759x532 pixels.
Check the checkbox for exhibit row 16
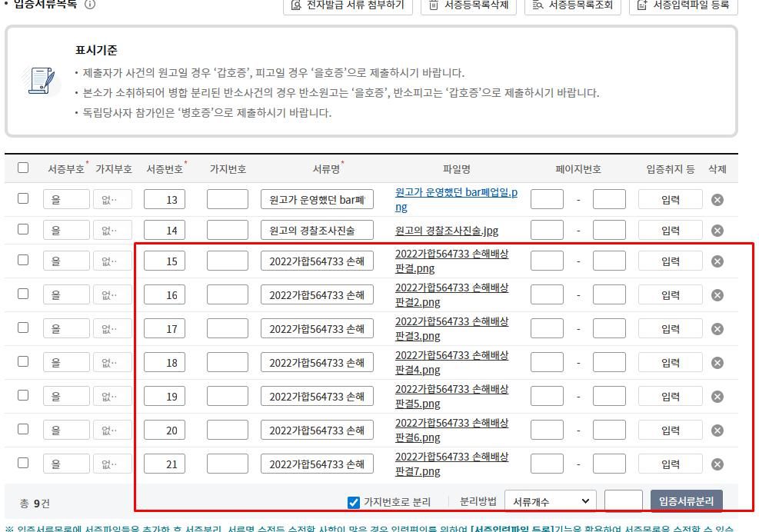click(23, 294)
